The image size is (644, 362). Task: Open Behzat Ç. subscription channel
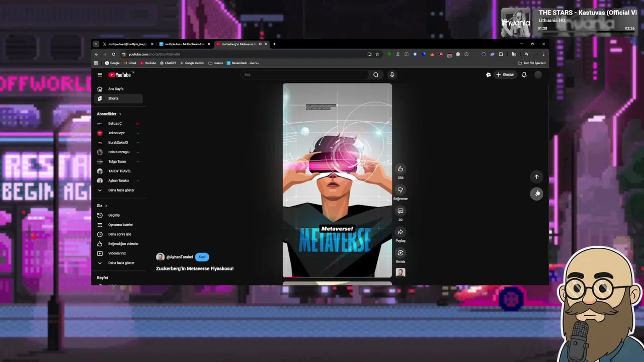point(119,124)
